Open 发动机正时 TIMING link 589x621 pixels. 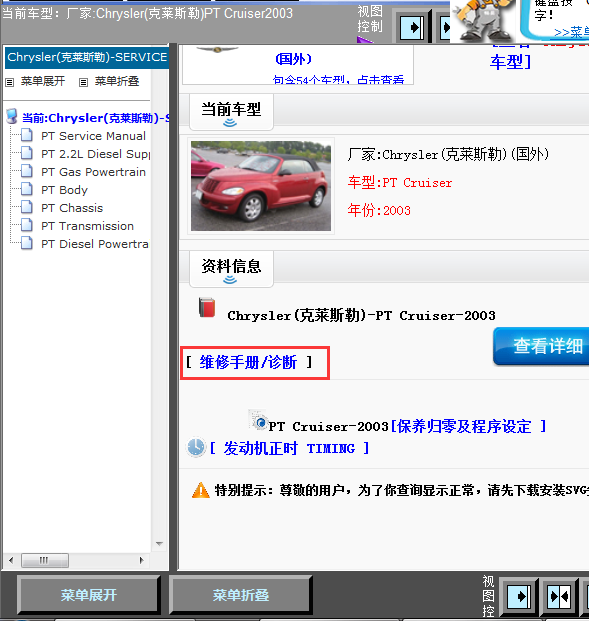point(290,448)
